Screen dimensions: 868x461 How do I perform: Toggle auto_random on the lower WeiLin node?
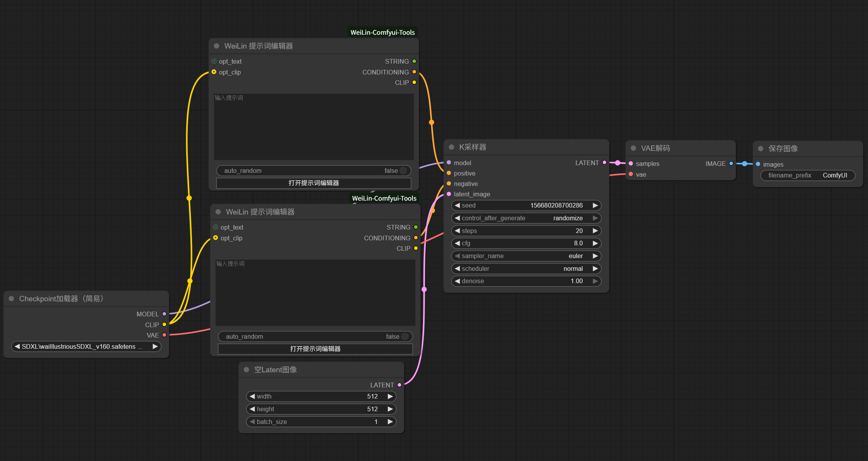point(405,336)
